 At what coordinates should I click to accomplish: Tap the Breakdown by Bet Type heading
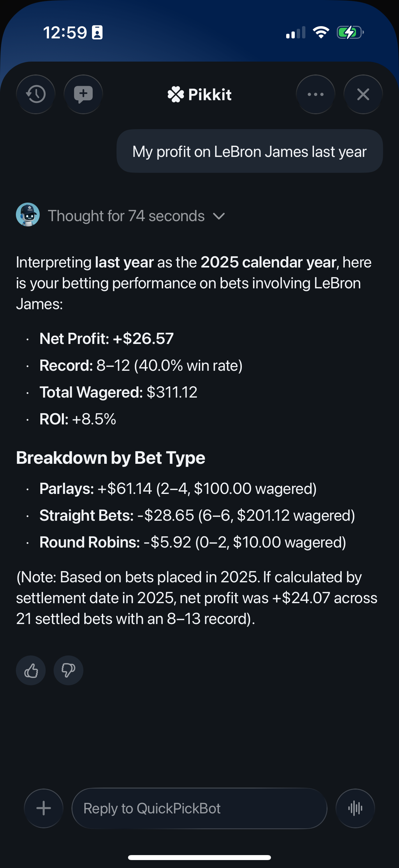pos(111,458)
